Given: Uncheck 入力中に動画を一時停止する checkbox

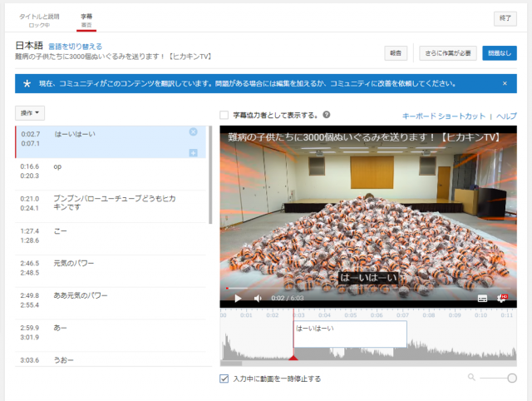Looking at the screenshot, I should tap(224, 379).
